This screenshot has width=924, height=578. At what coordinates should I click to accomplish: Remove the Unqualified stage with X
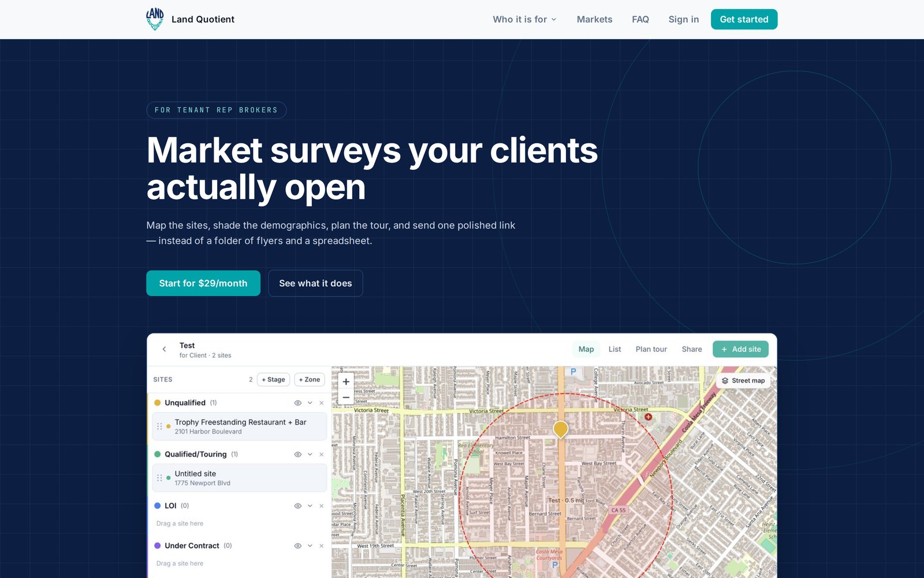(322, 403)
